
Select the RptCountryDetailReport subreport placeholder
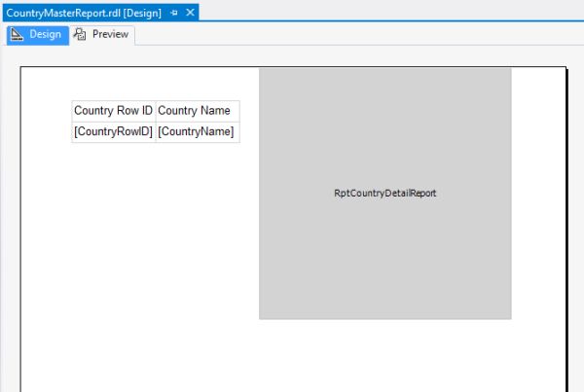(385, 194)
